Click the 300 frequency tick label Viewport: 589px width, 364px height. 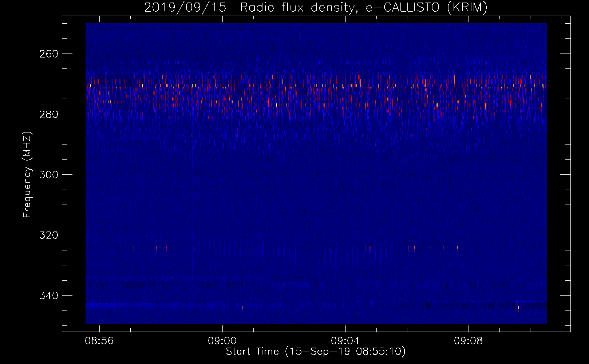point(48,175)
